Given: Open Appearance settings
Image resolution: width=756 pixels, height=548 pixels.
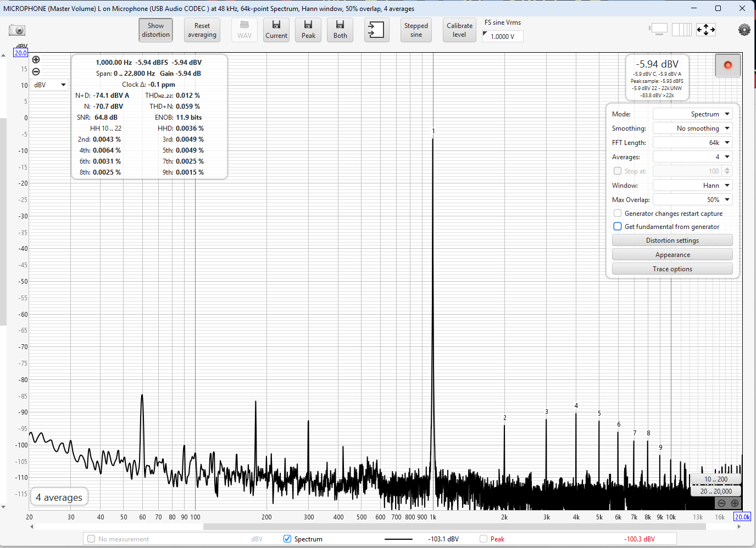Looking at the screenshot, I should [x=672, y=255].
